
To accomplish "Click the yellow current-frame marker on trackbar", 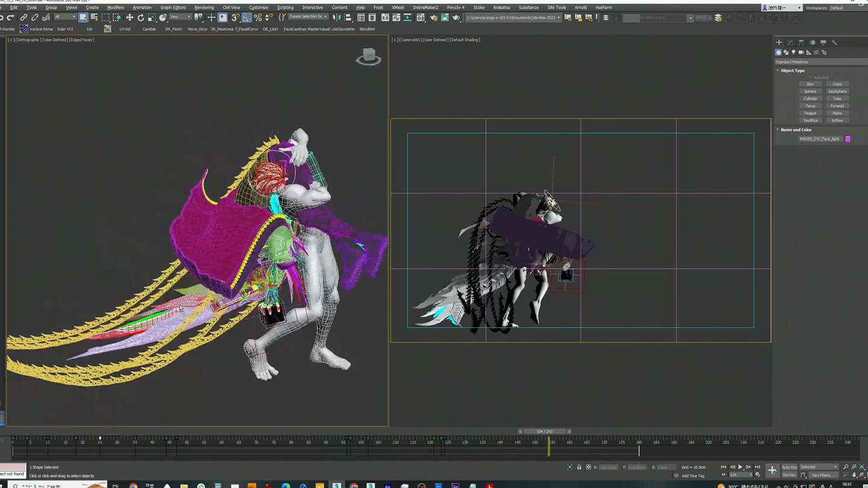I will point(549,446).
